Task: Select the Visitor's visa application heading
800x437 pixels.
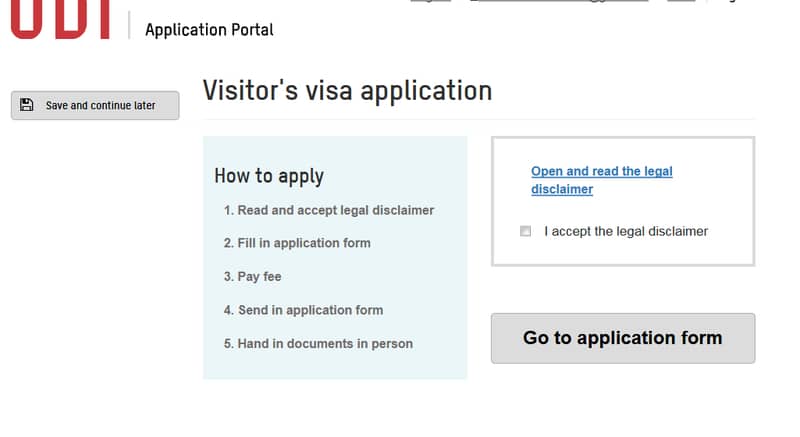Action: (347, 91)
